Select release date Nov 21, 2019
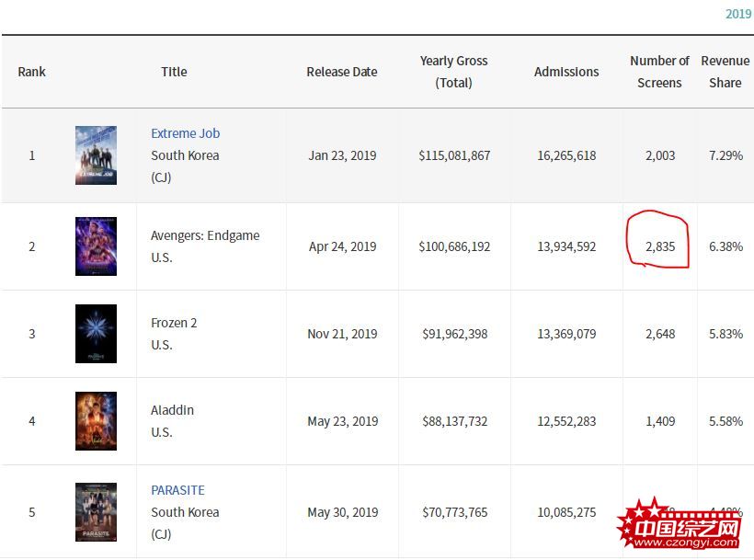Screen dimensions: 754x560 pyautogui.click(x=342, y=334)
